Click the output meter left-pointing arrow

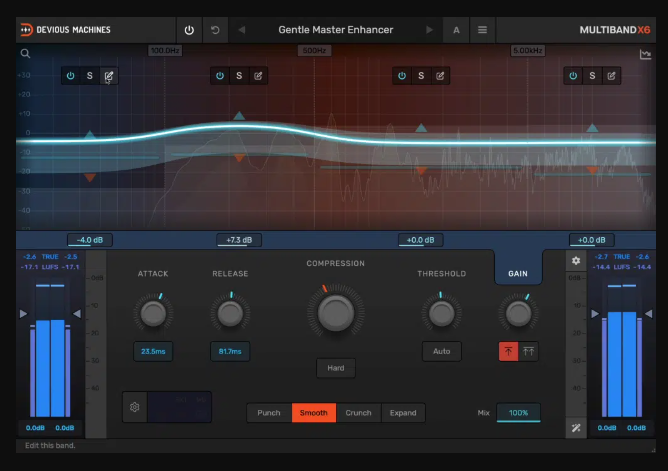(648, 314)
